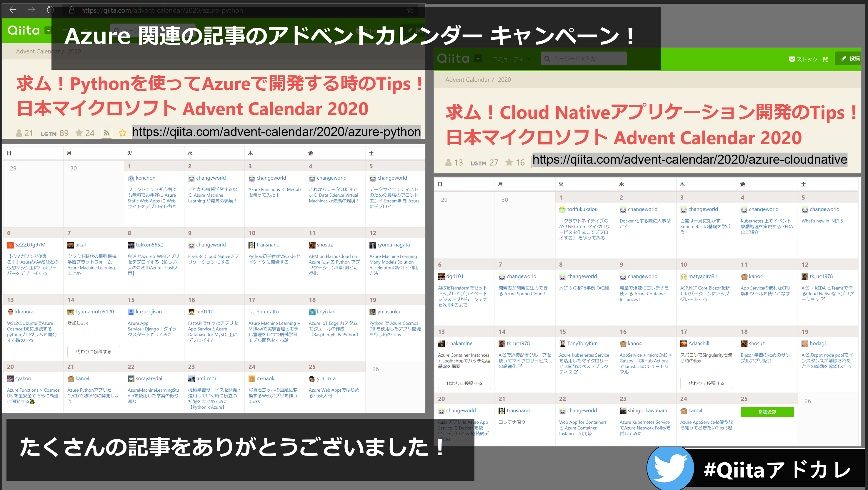Open the left Qiita logo dropdown arrow

[x=49, y=31]
